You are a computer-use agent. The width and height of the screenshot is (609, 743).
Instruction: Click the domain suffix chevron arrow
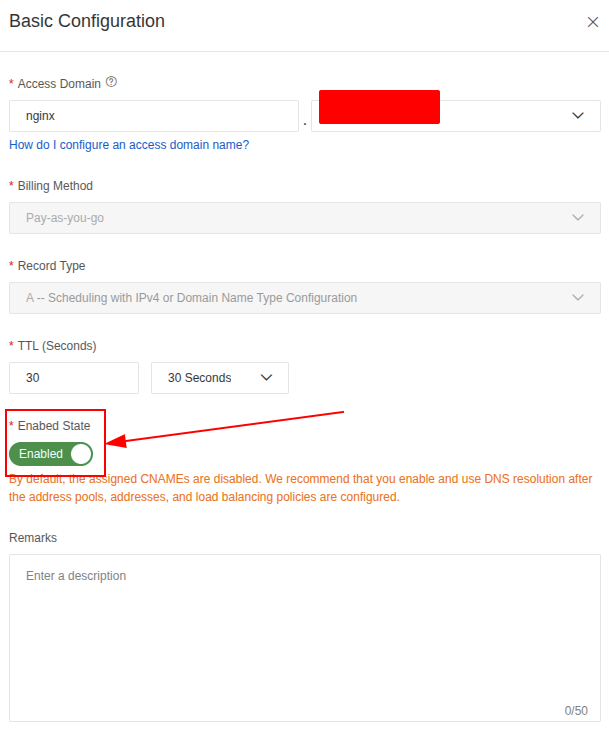point(578,116)
